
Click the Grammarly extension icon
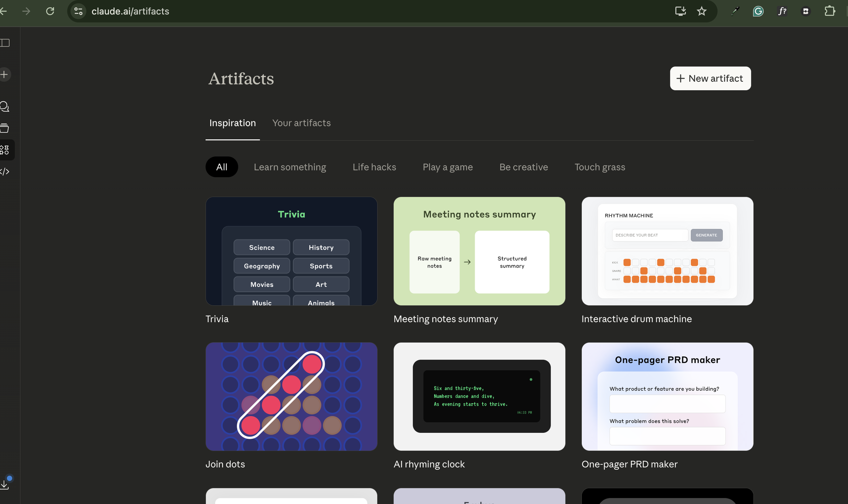(758, 11)
